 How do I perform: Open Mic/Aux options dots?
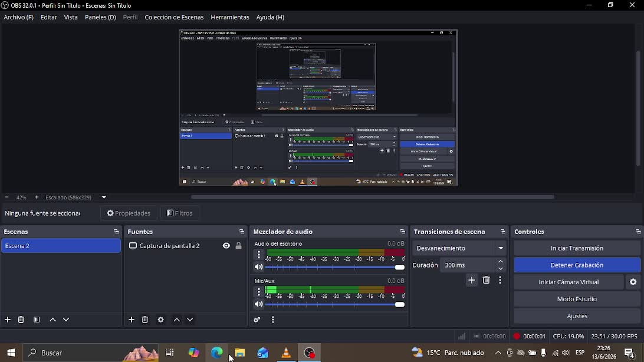259,292
